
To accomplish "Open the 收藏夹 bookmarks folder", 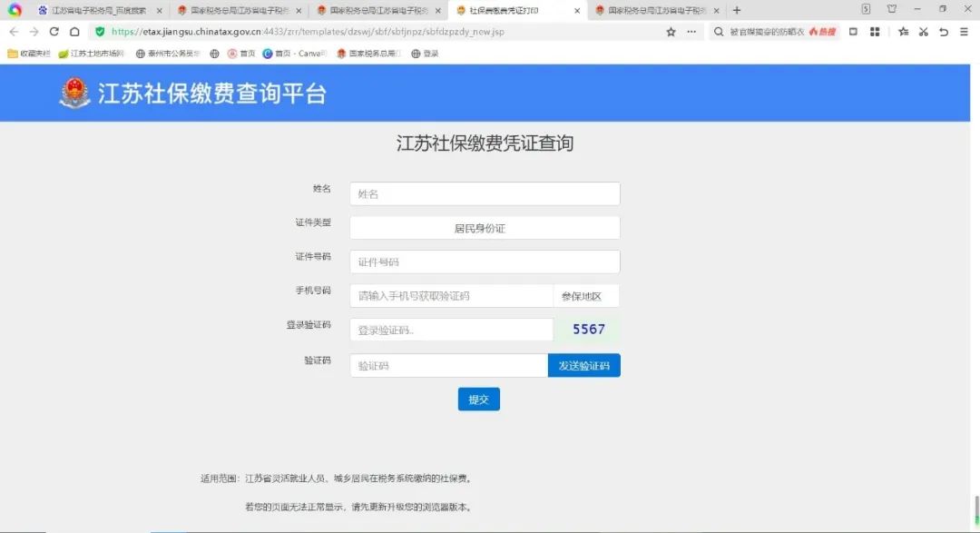I will coord(29,54).
